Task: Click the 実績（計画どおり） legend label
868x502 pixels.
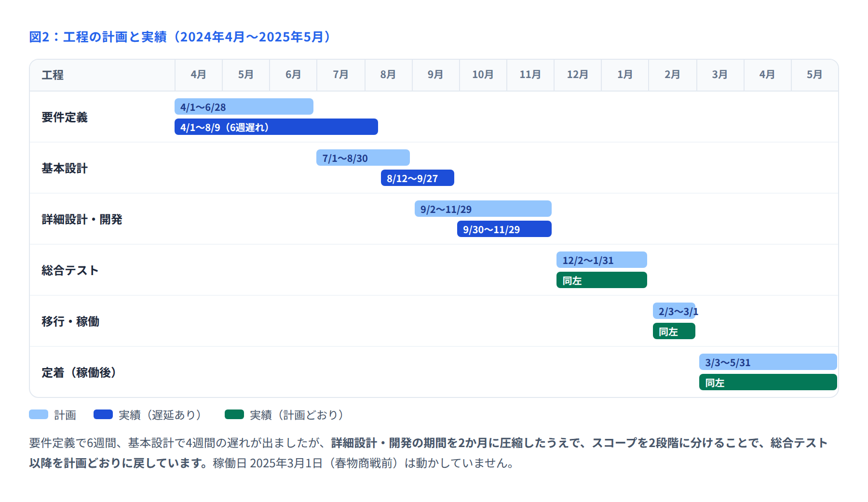Action: [x=297, y=415]
